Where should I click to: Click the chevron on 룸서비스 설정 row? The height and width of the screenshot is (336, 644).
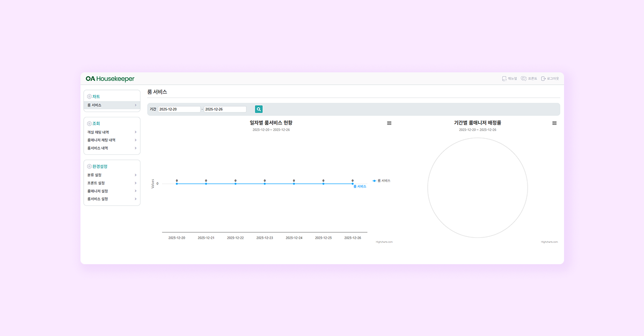point(135,199)
